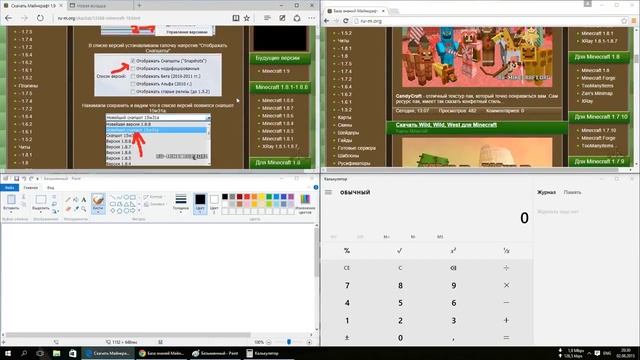
Task: Click the Calculator plus key
Action: [506, 320]
